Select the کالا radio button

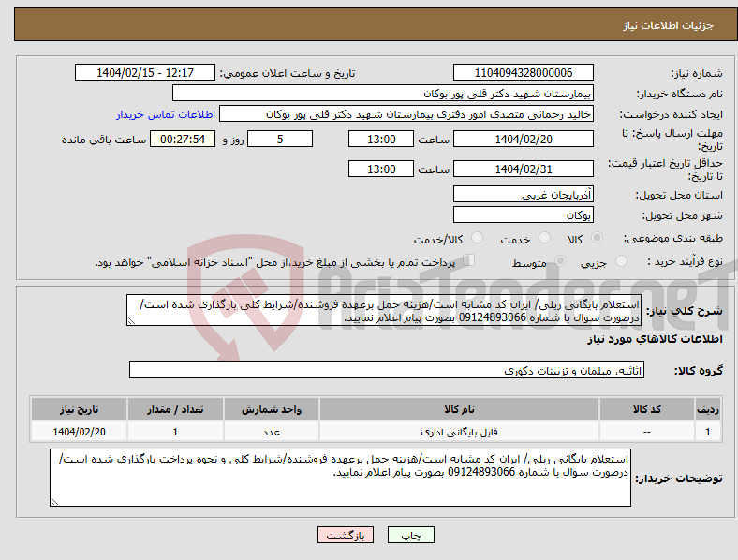597,238
